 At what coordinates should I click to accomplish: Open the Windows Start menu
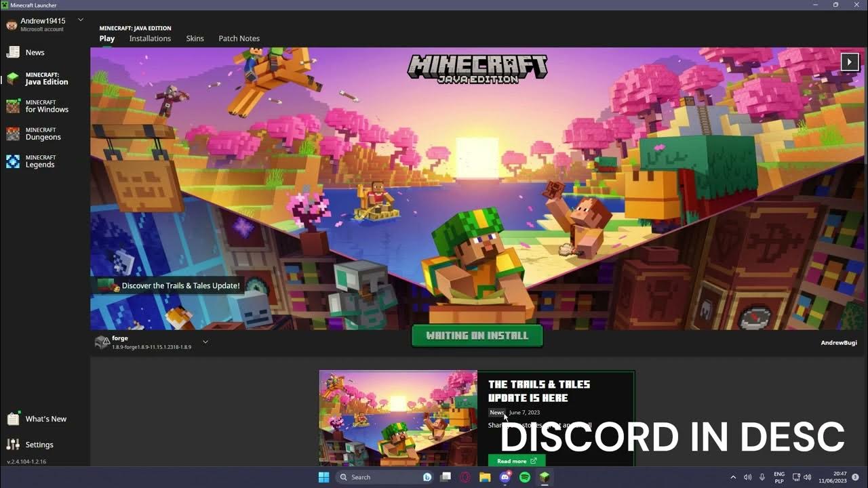[323, 477]
